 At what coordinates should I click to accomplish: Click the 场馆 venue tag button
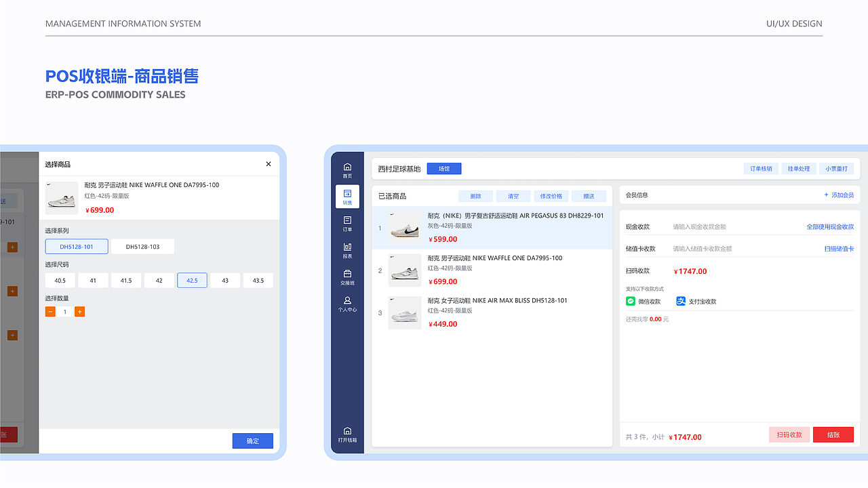pos(444,169)
